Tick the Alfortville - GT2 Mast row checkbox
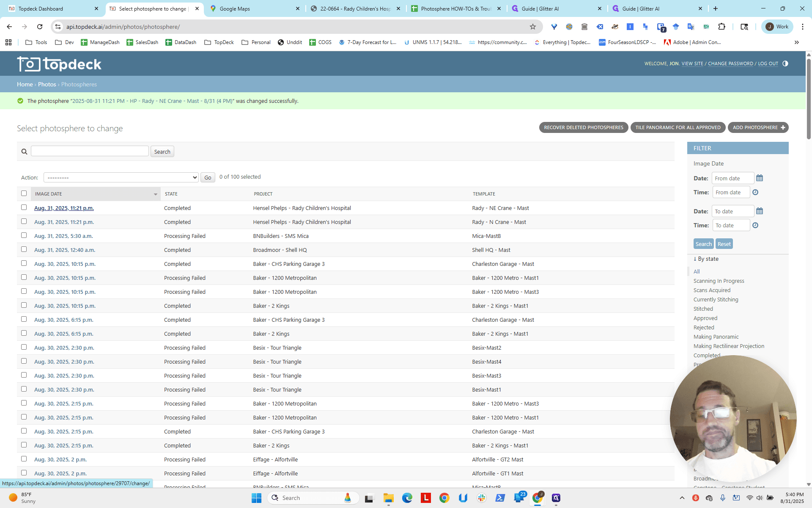This screenshot has width=812, height=508. (x=24, y=459)
